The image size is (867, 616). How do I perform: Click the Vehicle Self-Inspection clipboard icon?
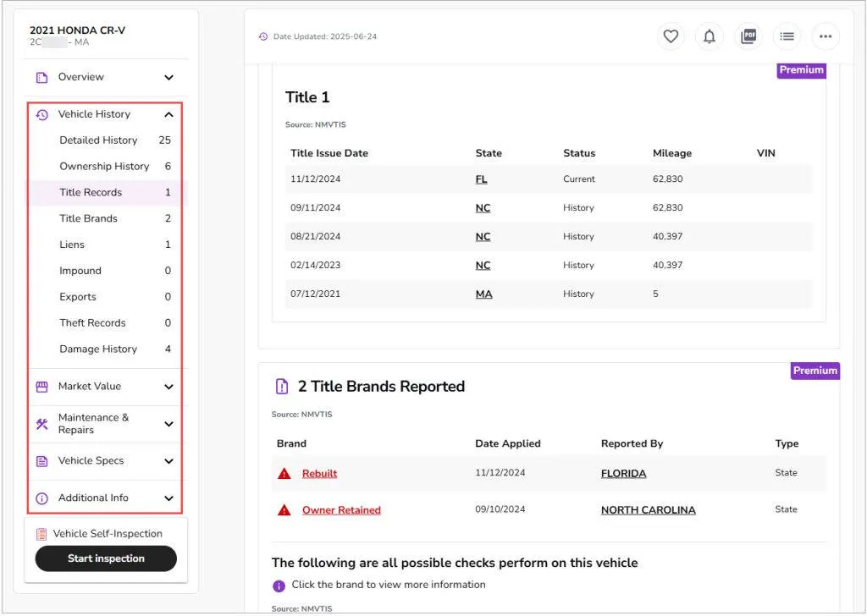(41, 534)
